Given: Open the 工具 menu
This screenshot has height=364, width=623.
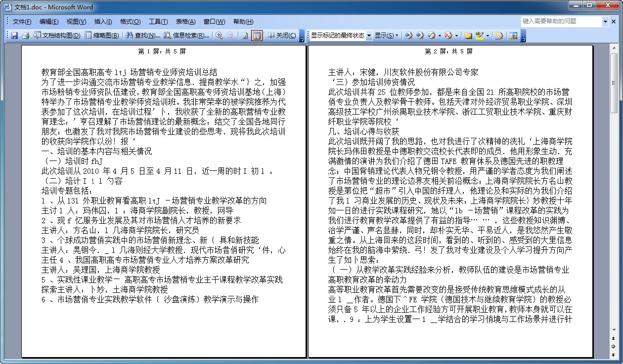Looking at the screenshot, I should tap(158, 22).
